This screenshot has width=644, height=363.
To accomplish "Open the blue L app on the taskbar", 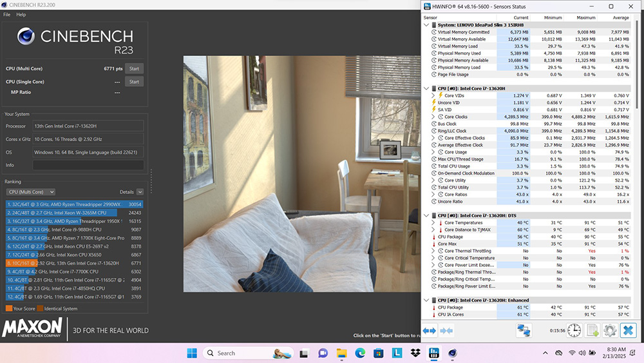I will [397, 353].
